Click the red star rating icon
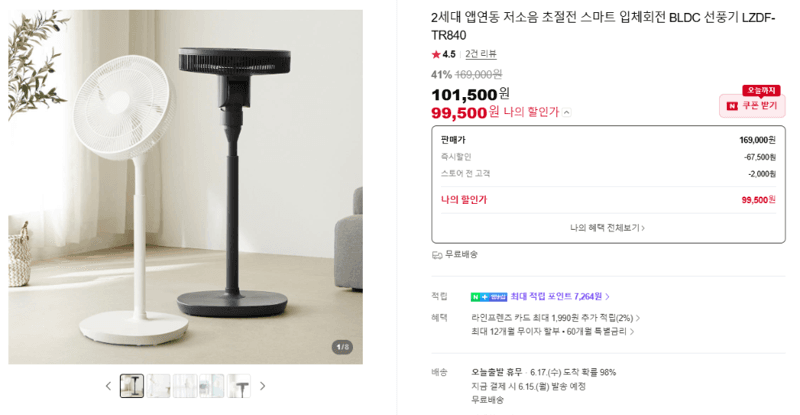 436,54
